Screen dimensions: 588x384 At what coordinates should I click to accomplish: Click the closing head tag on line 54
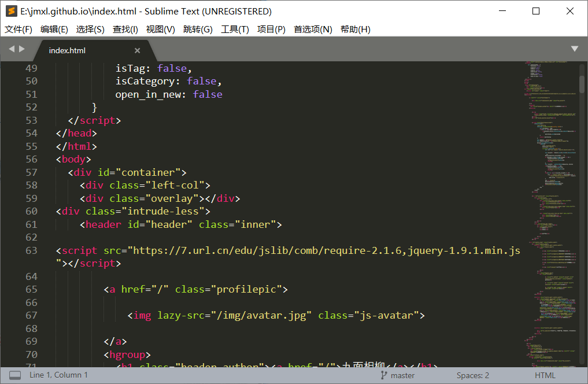(76, 134)
